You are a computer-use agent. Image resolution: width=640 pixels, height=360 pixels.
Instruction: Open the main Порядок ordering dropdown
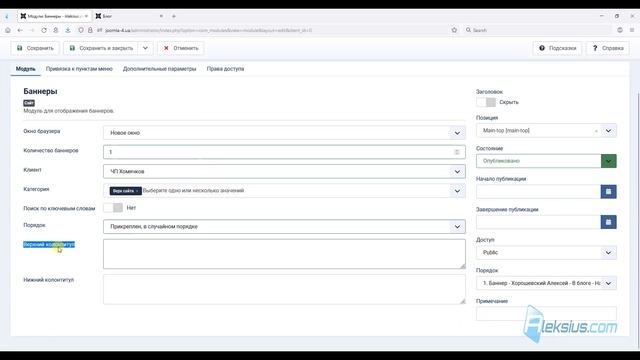pos(284,227)
